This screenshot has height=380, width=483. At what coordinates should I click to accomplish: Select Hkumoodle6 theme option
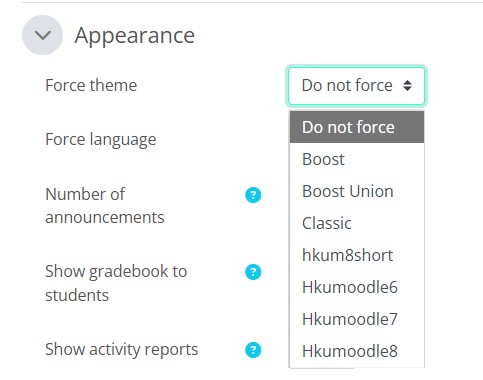point(357,287)
